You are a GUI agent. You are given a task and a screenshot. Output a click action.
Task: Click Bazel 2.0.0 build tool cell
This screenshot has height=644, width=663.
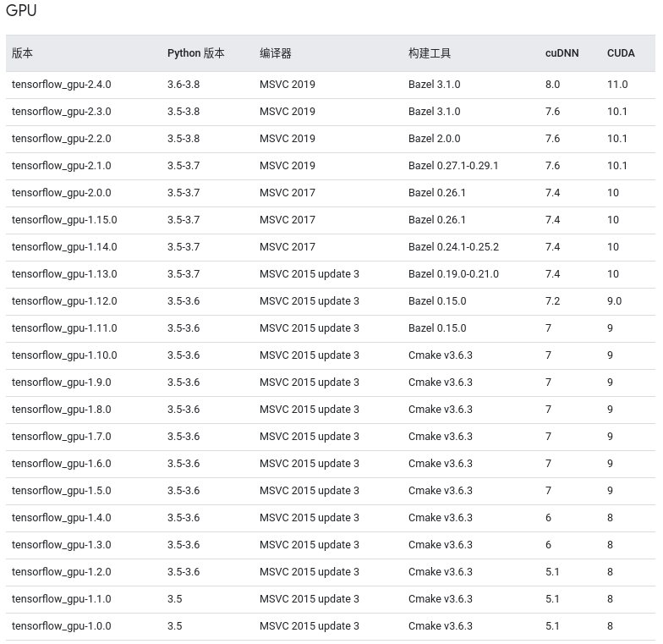pyautogui.click(x=435, y=139)
